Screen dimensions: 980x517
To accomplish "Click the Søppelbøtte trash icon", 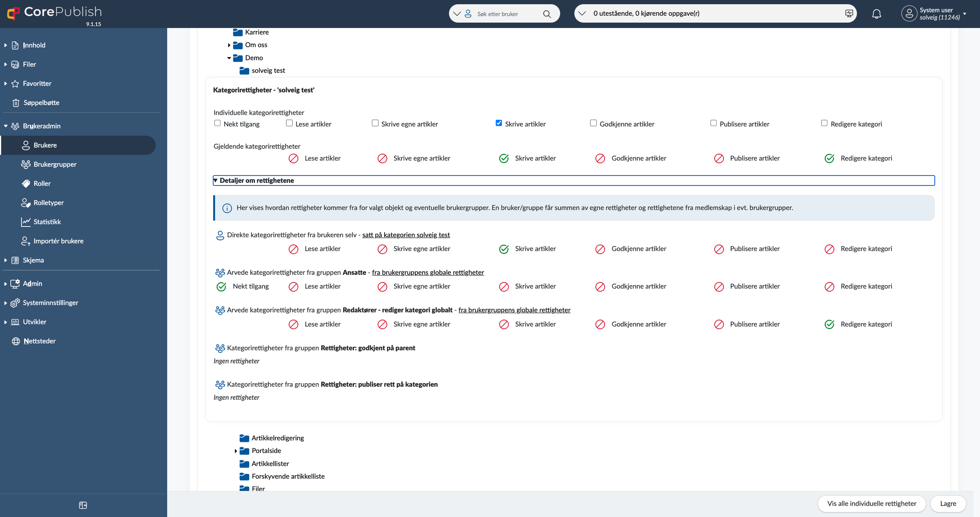I will (x=16, y=103).
